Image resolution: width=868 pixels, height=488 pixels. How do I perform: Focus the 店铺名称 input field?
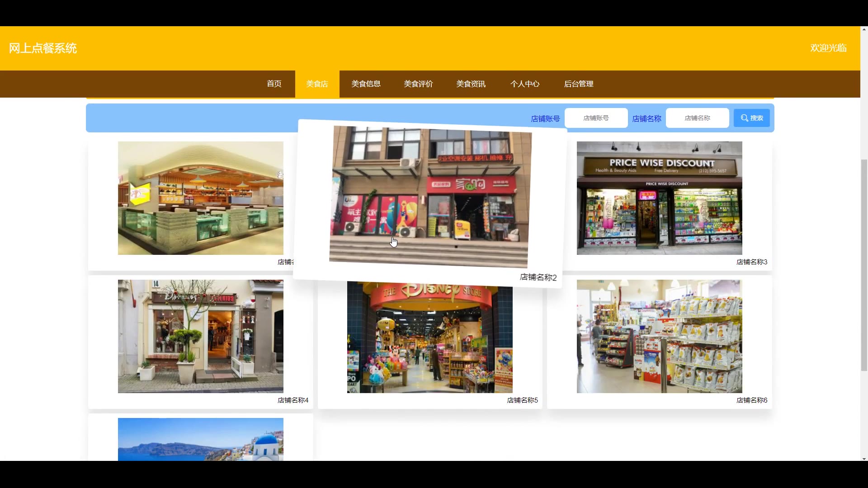[697, 118]
